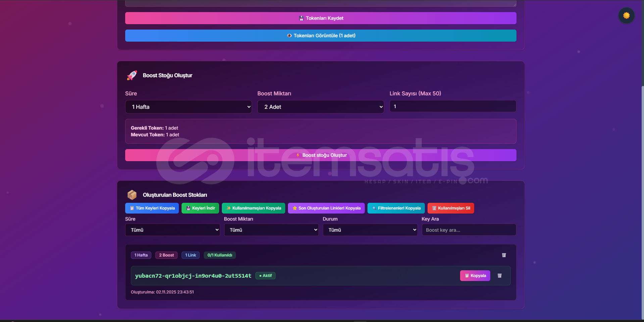Screen dimensions: 644x322
Task: Click the Link Sayısı (Max 50) label
Action: 415,93
